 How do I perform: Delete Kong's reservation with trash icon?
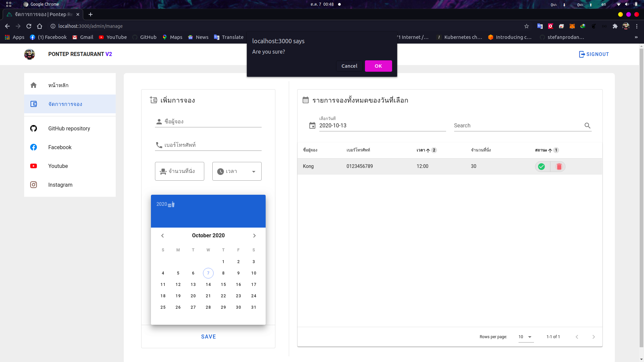pyautogui.click(x=559, y=167)
